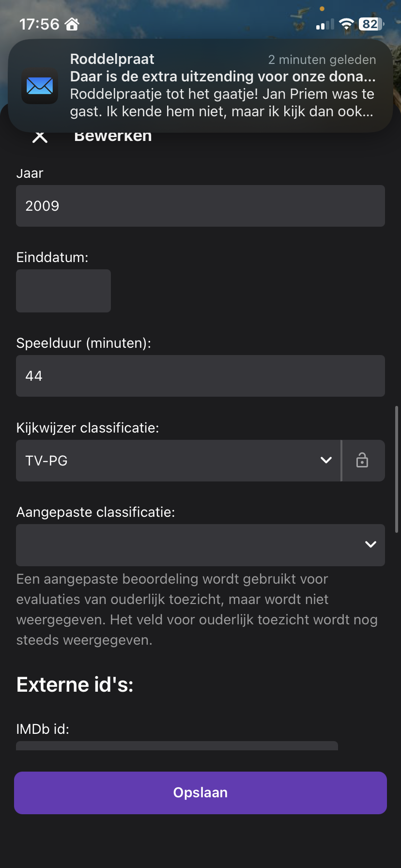
Task: Tap the 17:56 clock in status bar
Action: pos(39,24)
